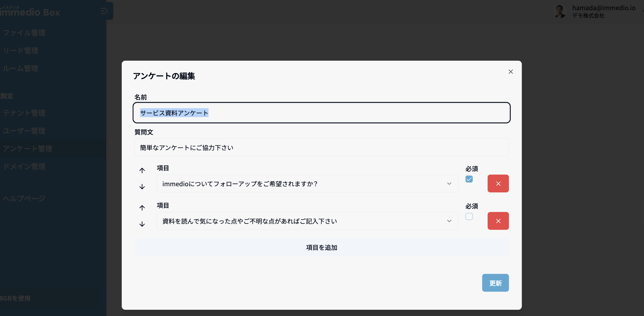Focus the 名前 input field
The height and width of the screenshot is (316, 644).
321,113
